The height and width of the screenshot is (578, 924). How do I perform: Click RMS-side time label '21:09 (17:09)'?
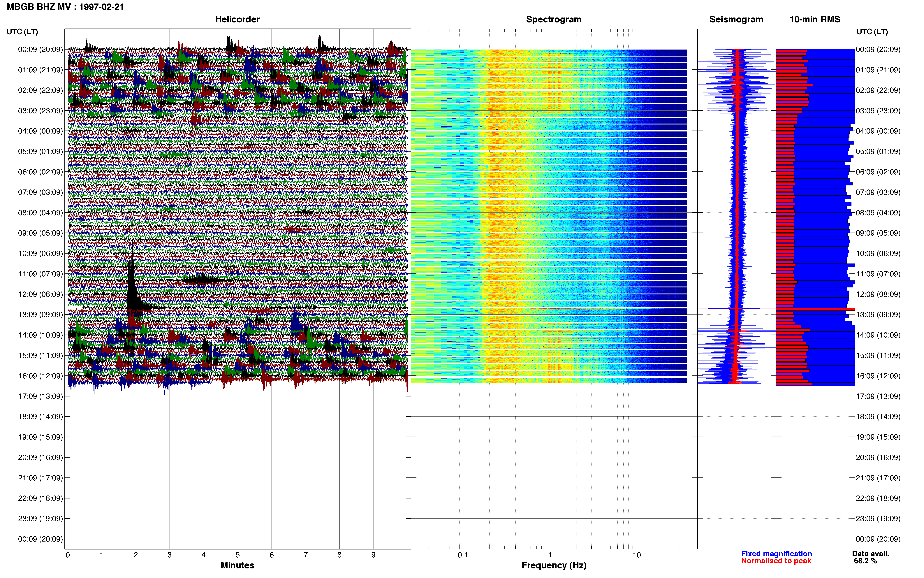[x=878, y=478]
